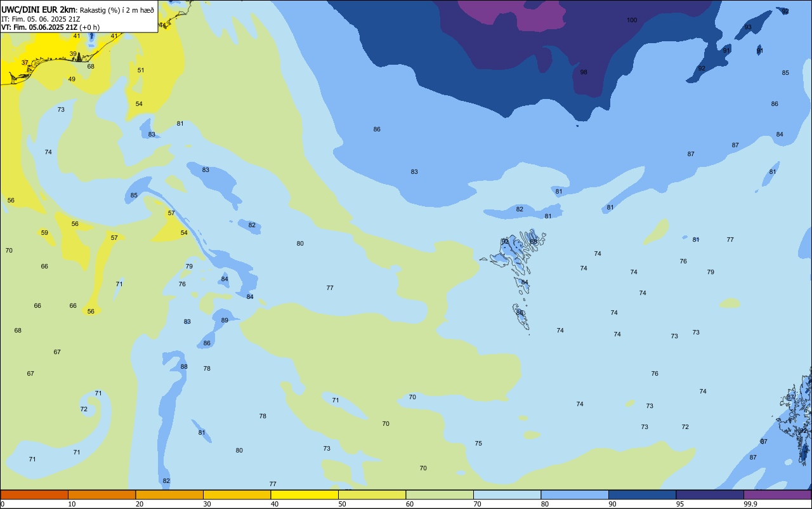Click the orange 10–20 legend swatch
The height and width of the screenshot is (509, 812).
(101, 494)
